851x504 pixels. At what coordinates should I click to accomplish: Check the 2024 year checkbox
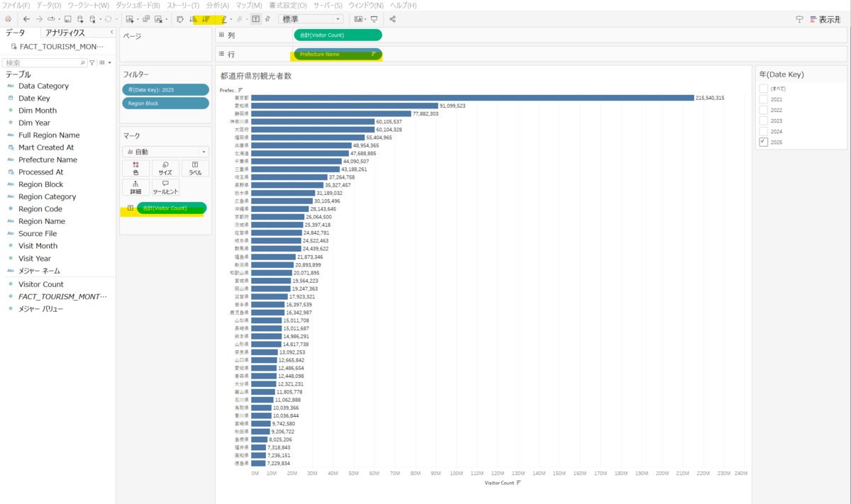point(764,131)
